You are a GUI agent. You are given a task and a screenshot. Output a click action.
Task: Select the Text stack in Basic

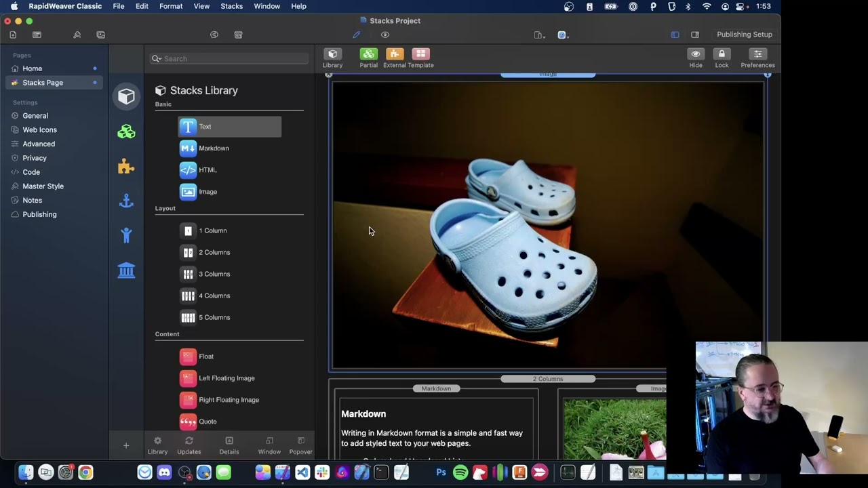click(x=229, y=127)
